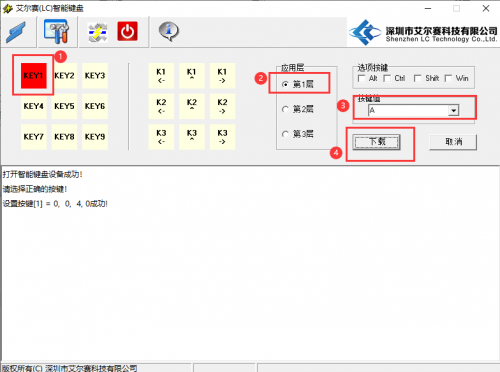Select the 第2层 layer radio button
This screenshot has height=372, width=500.
coord(285,109)
